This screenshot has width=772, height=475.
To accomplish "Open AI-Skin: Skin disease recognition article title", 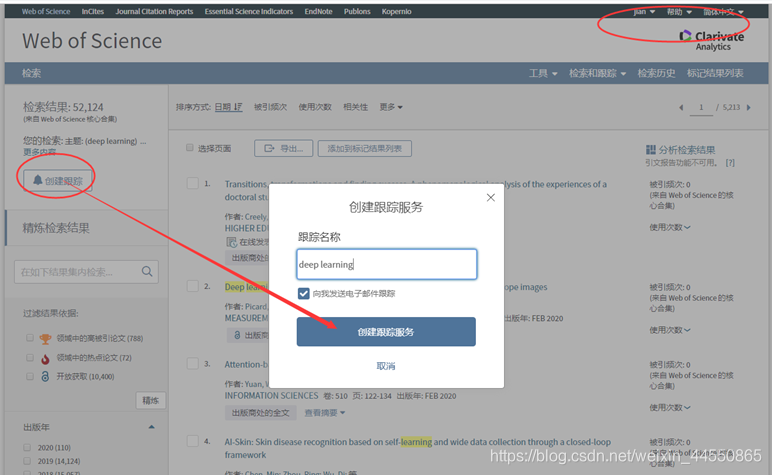I will [418, 448].
